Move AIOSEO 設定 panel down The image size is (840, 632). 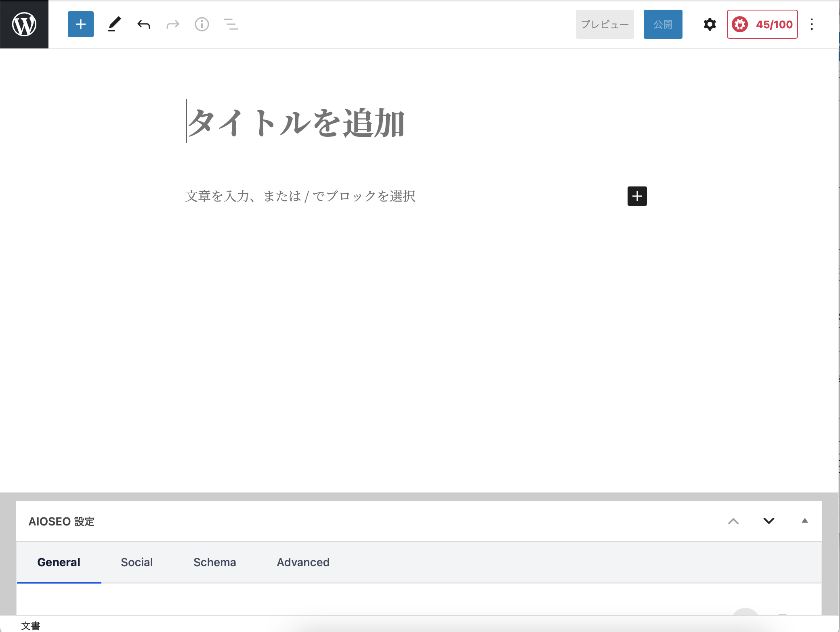point(769,521)
